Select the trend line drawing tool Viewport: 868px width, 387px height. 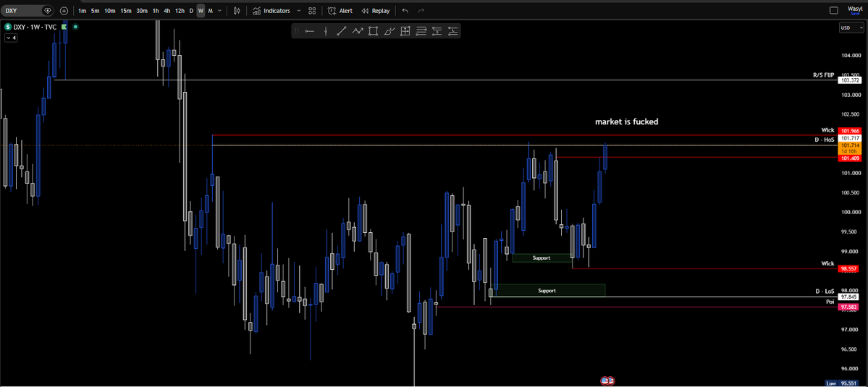click(342, 31)
